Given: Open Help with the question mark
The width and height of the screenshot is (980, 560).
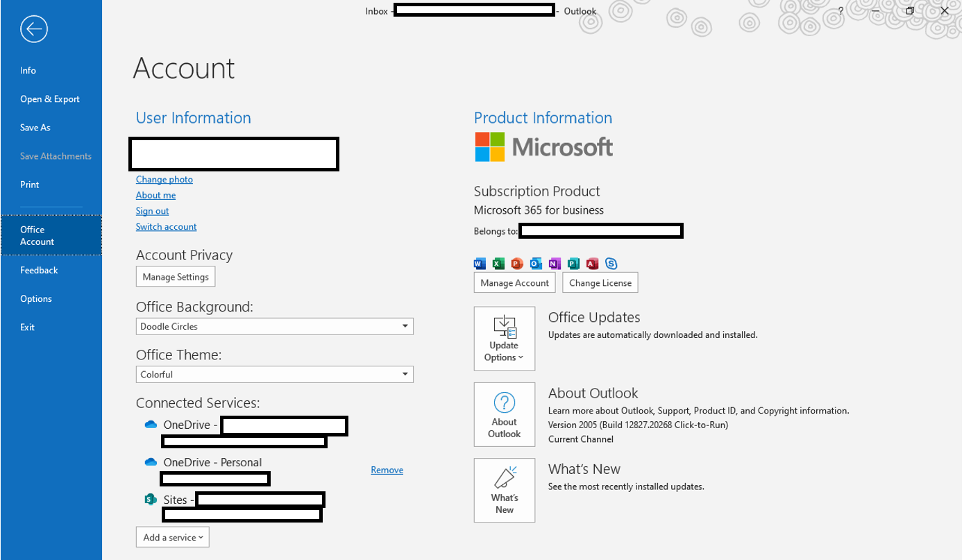Looking at the screenshot, I should tap(840, 10).
